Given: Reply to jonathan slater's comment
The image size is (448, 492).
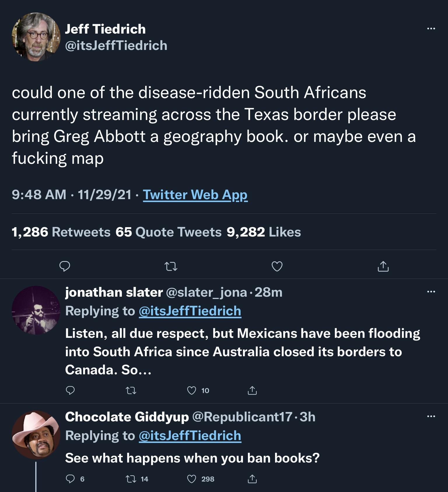Looking at the screenshot, I should click(70, 390).
